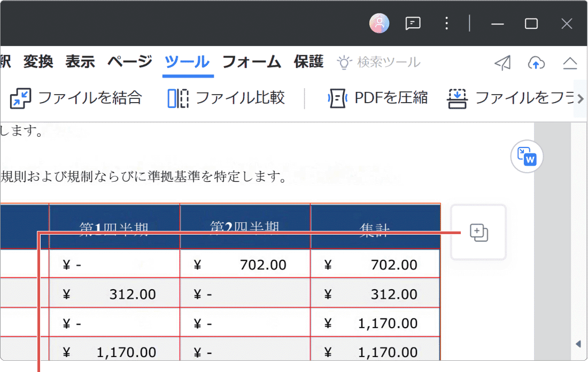This screenshot has width=588, height=372.
Task: Select the ファイルをフラット化 tool icon
Action: click(457, 98)
